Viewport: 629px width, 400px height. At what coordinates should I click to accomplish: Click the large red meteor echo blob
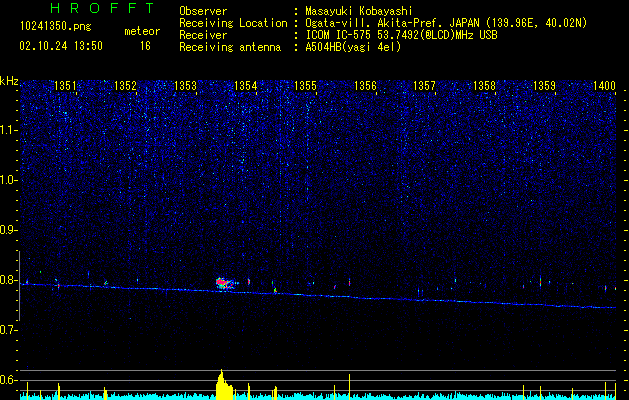coord(225,283)
